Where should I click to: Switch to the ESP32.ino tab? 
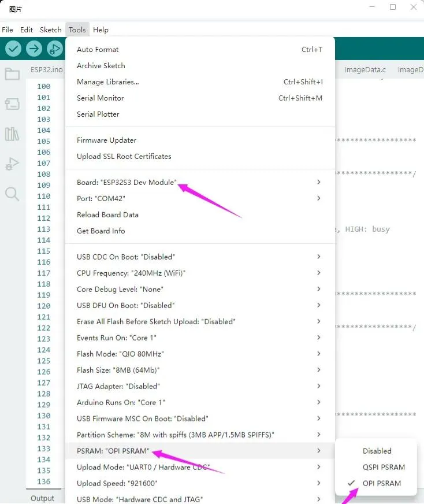[46, 70]
